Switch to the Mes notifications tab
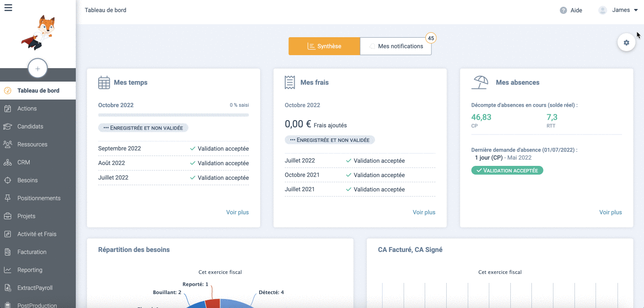Screen dimensions: 644x308 click(x=396, y=46)
